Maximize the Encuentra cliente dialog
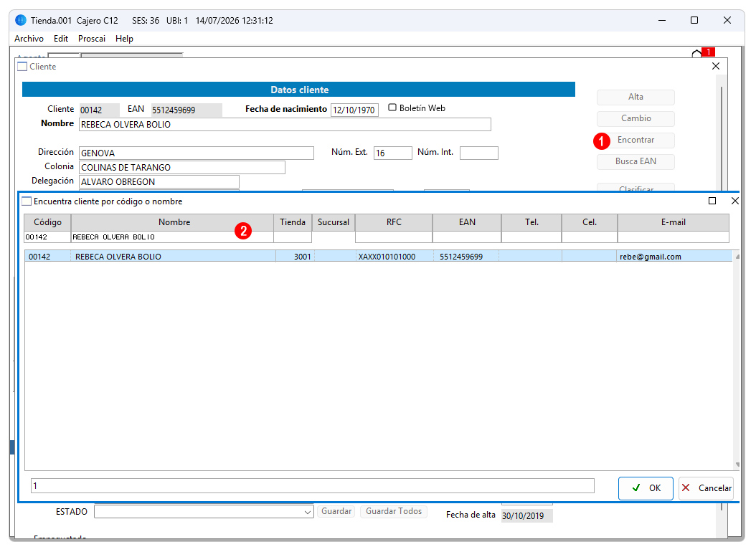The image size is (756, 552). 712,201
